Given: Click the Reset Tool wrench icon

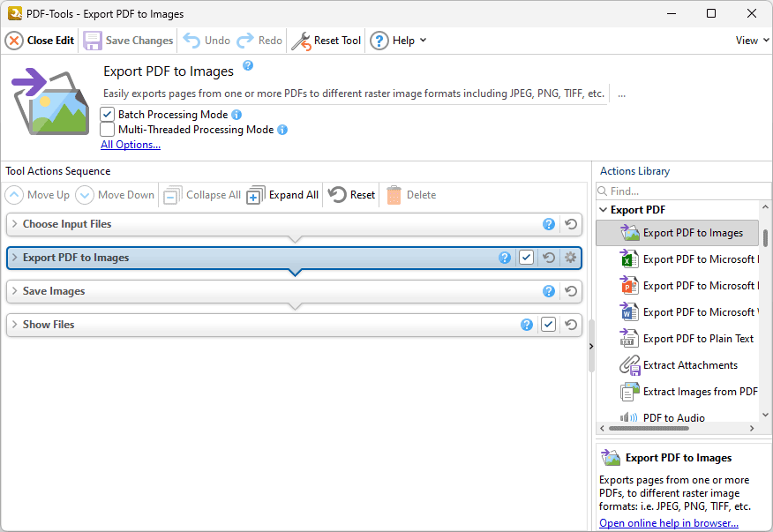Looking at the screenshot, I should point(301,41).
